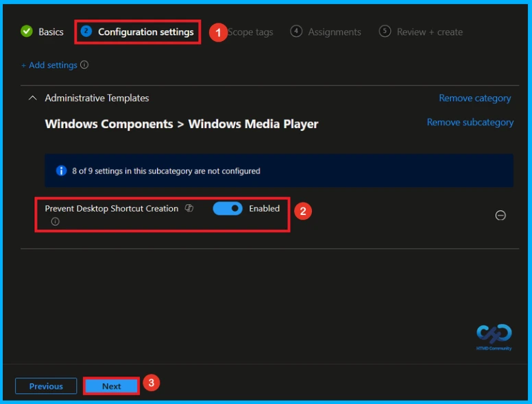This screenshot has height=404, width=532.
Task: Click the Next button
Action: point(111,386)
